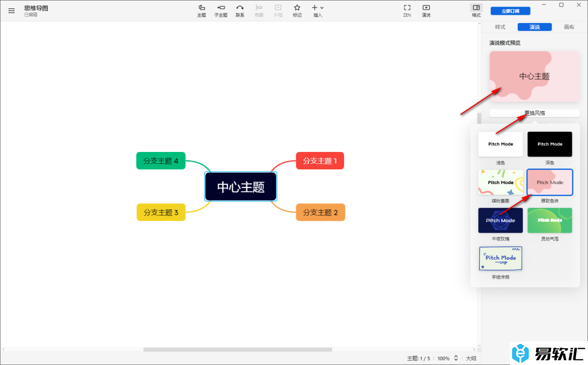Select the 分支主题 3 node
The image size is (588, 365).
click(x=161, y=212)
